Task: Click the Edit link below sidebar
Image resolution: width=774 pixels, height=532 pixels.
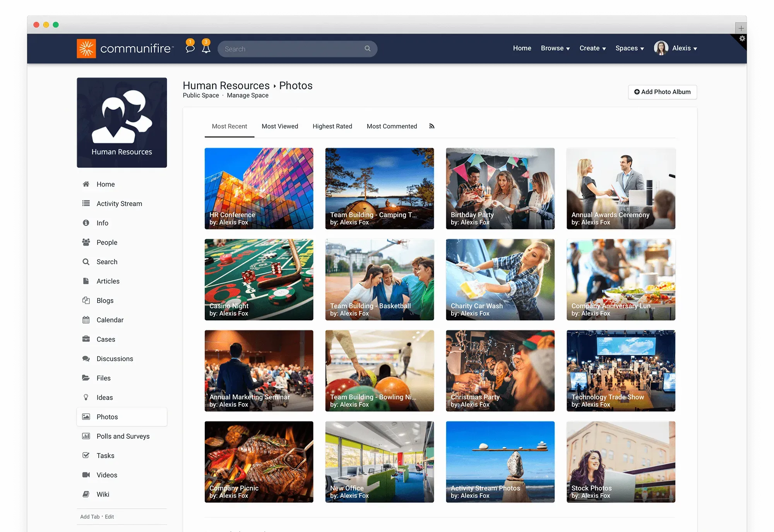Action: [110, 517]
